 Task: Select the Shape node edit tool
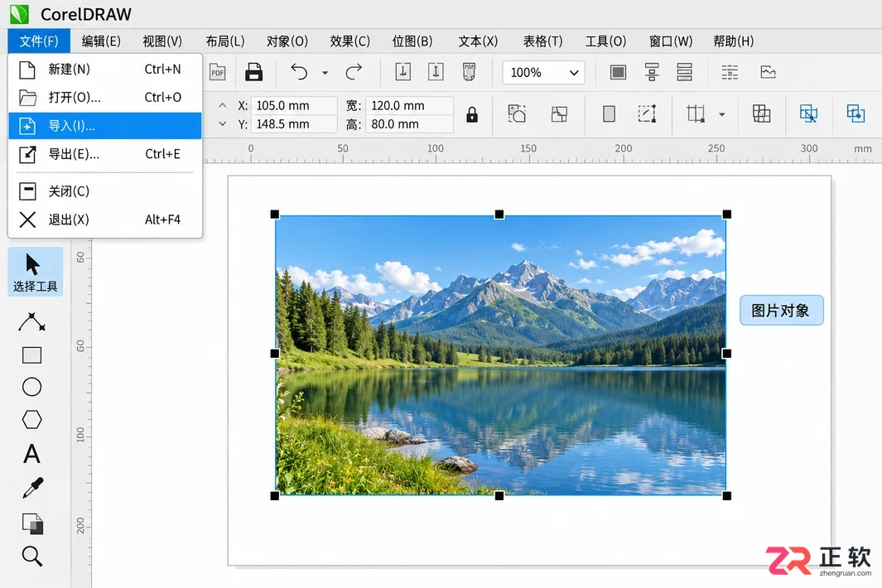31,322
